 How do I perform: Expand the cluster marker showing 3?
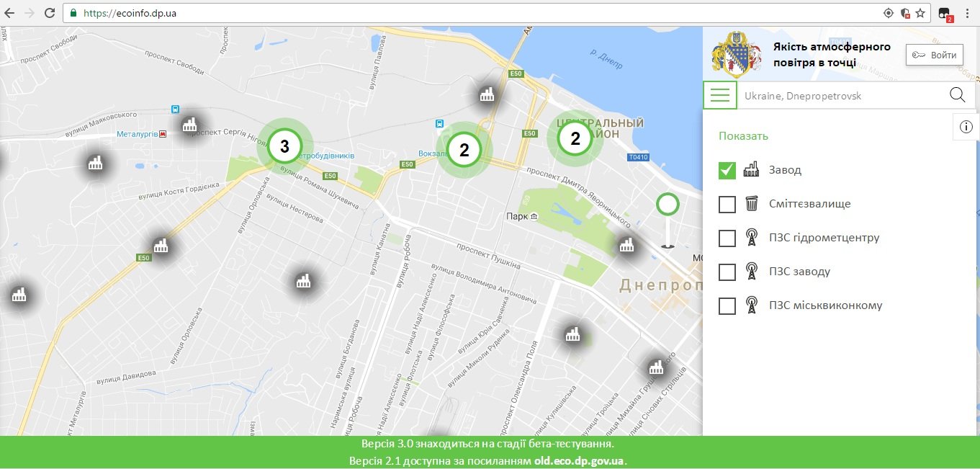coord(284,147)
